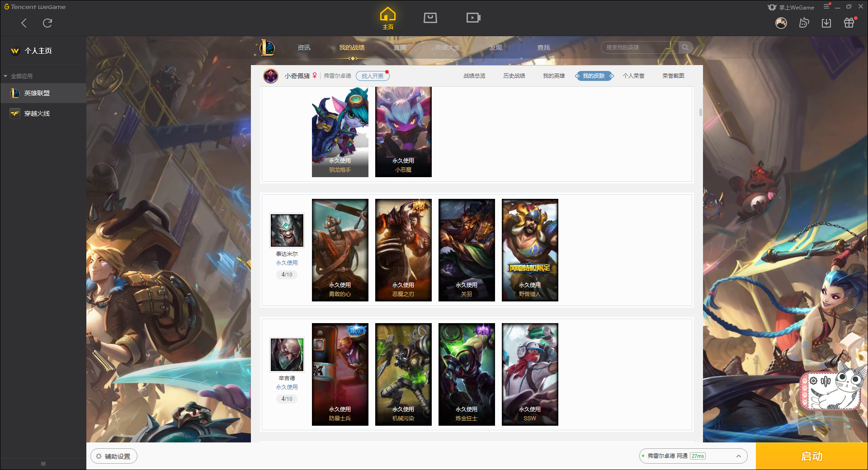868x470 pixels.
Task: Click the cat widget settings gear
Action: pyautogui.click(x=813, y=381)
